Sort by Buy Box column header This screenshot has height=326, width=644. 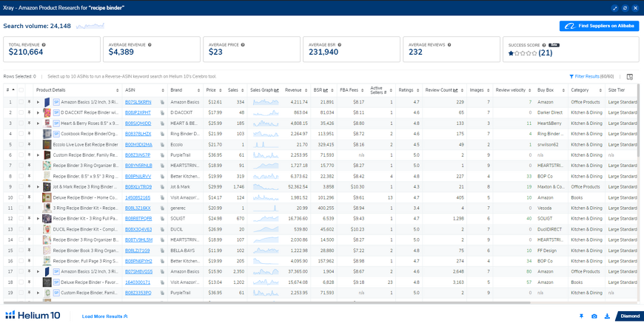point(551,89)
